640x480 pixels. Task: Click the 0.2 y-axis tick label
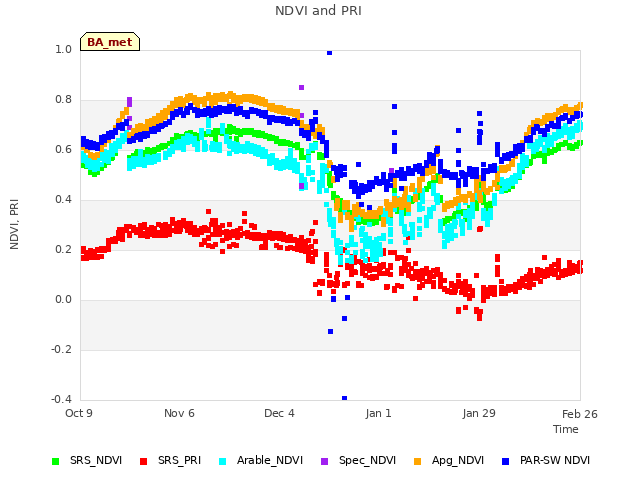click(x=63, y=249)
